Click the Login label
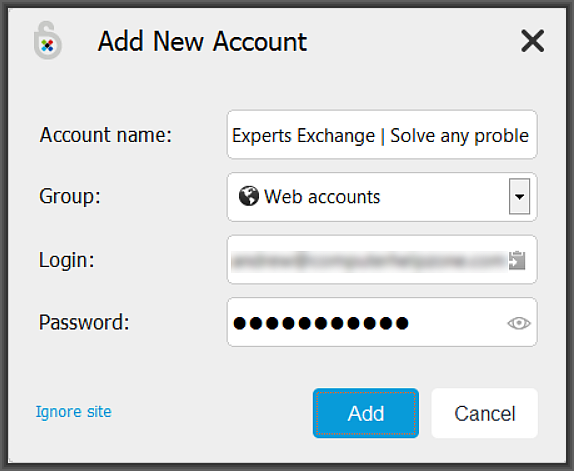574x471 pixels. click(x=67, y=260)
